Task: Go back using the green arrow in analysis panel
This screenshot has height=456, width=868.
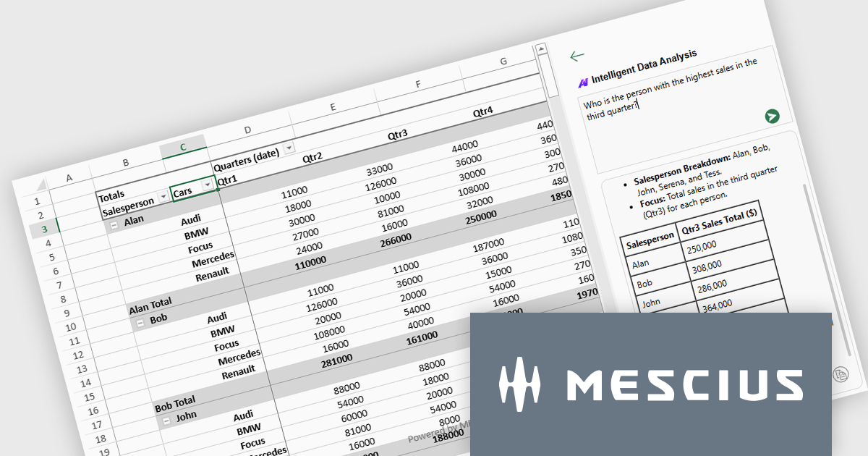Action: pyautogui.click(x=576, y=56)
